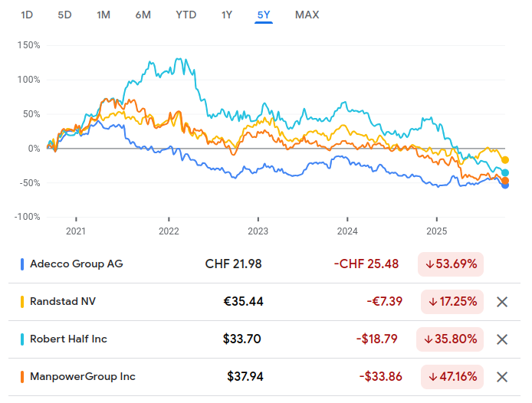Click Adecco's blue color marker

[21, 264]
